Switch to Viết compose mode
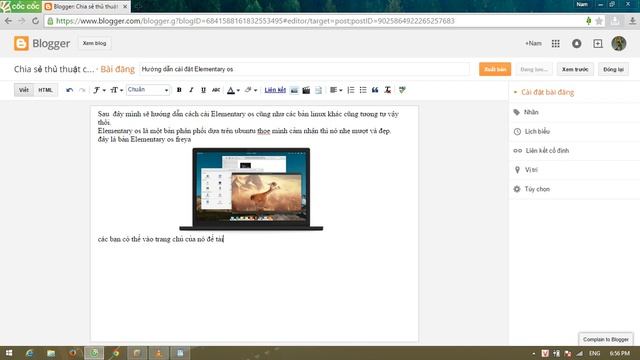This screenshot has height=360, width=640. [x=24, y=90]
